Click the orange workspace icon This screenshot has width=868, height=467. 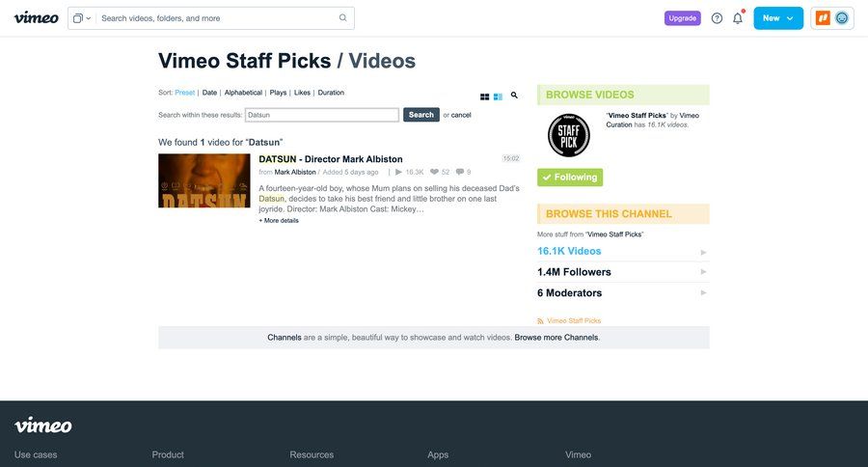[x=824, y=18]
